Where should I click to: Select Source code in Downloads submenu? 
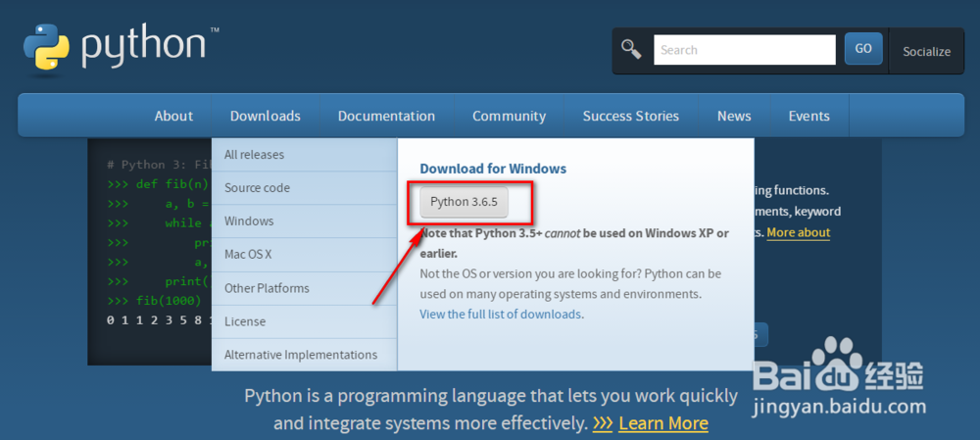(305, 187)
